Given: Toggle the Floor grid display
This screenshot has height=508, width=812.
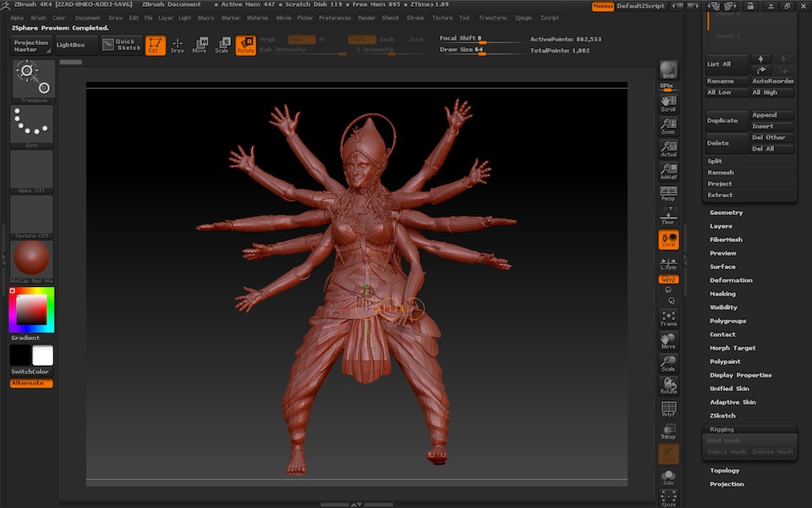Looking at the screenshot, I should tap(668, 218).
